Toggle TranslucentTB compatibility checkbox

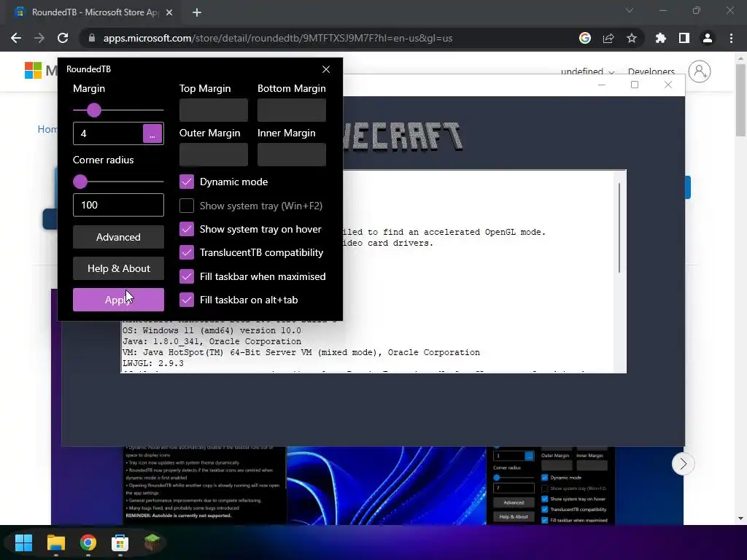click(187, 252)
